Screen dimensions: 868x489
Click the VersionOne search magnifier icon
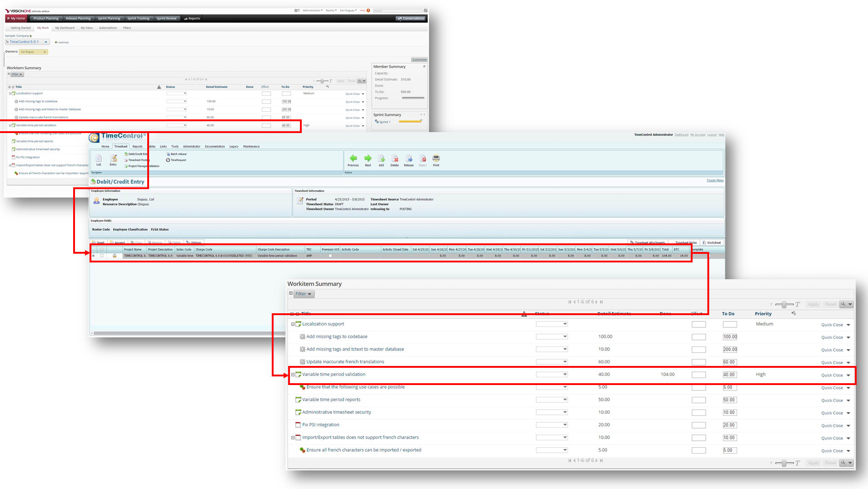pos(425,10)
